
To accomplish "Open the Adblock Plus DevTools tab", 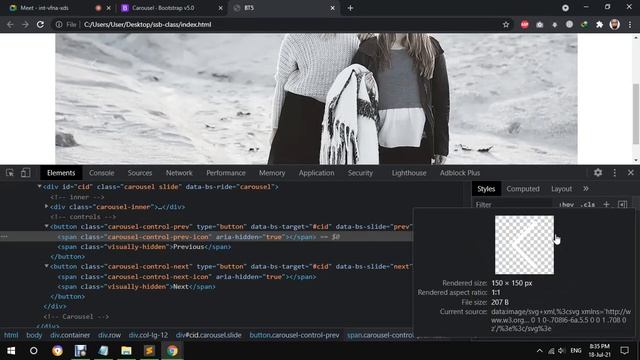I will pos(460,173).
